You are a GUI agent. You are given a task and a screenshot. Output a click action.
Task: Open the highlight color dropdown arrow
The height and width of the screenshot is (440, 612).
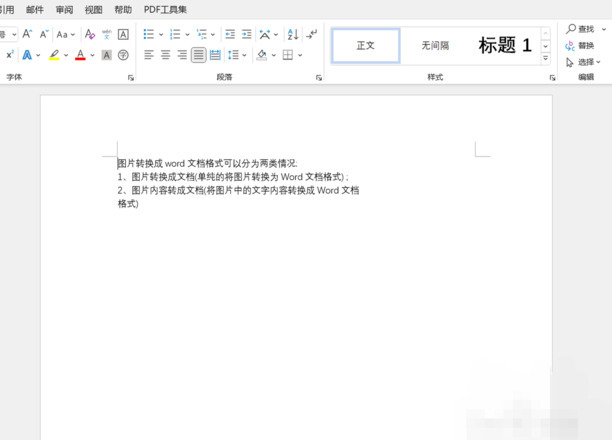pos(66,55)
